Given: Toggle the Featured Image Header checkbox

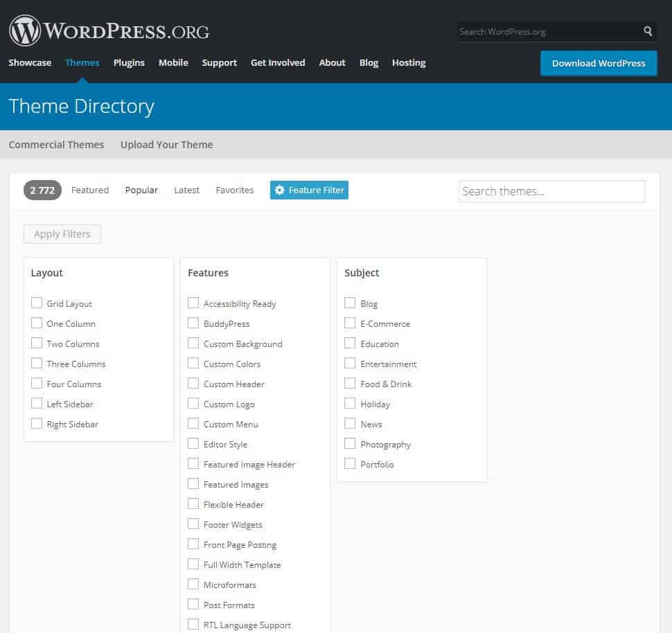Looking at the screenshot, I should click(193, 464).
